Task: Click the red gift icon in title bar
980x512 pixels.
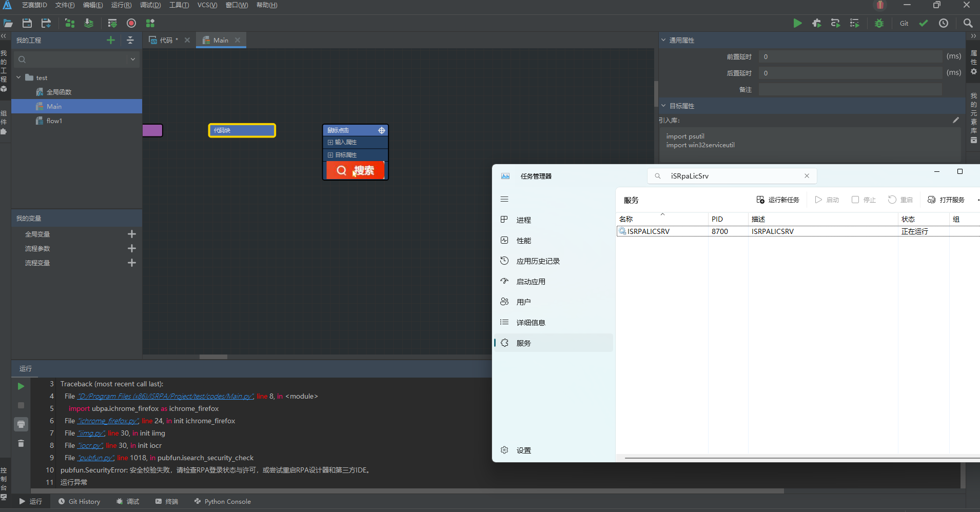Action: pyautogui.click(x=880, y=5)
